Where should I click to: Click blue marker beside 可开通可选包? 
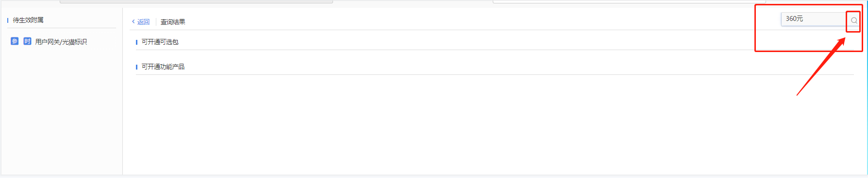136,42
